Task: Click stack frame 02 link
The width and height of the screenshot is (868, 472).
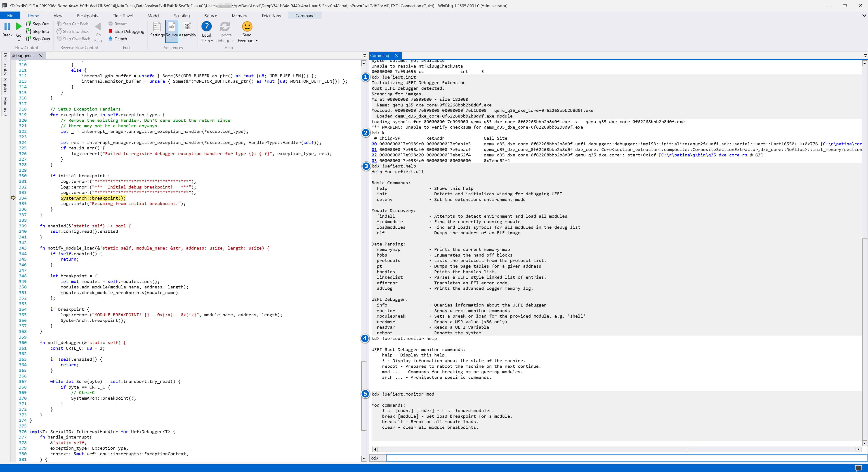Action: point(374,155)
